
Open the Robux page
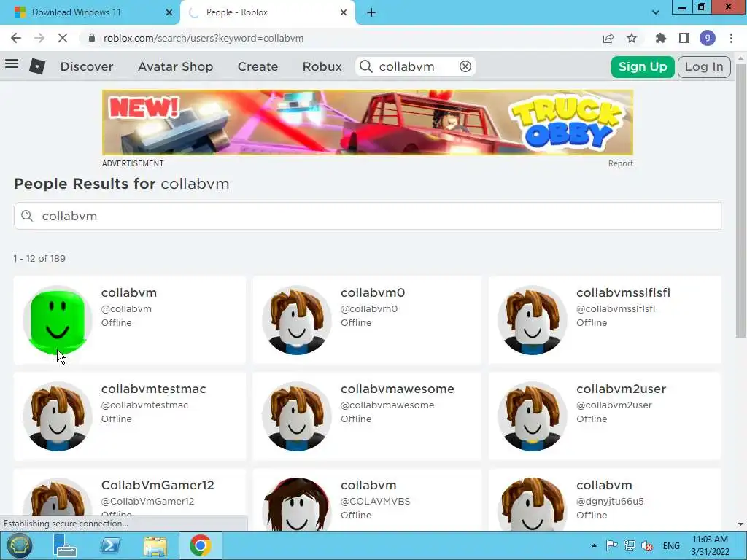click(x=322, y=66)
